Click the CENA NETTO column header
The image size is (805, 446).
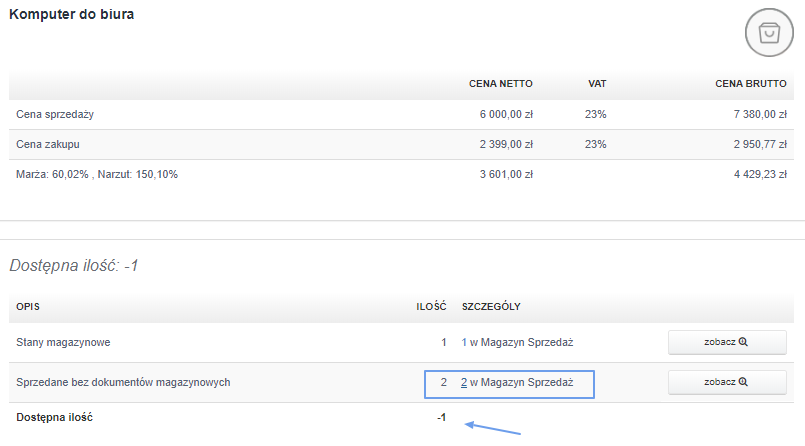[501, 84]
